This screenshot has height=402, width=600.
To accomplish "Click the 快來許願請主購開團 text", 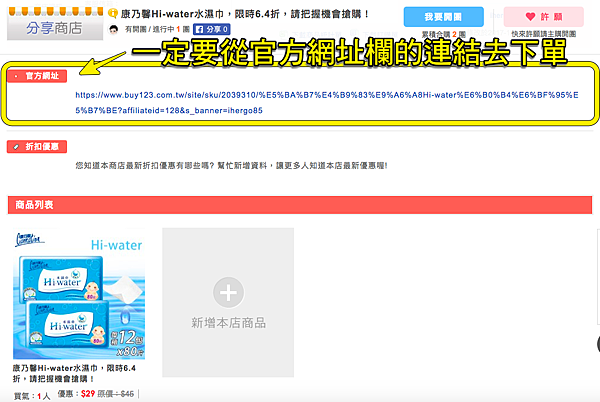I will tap(544, 34).
